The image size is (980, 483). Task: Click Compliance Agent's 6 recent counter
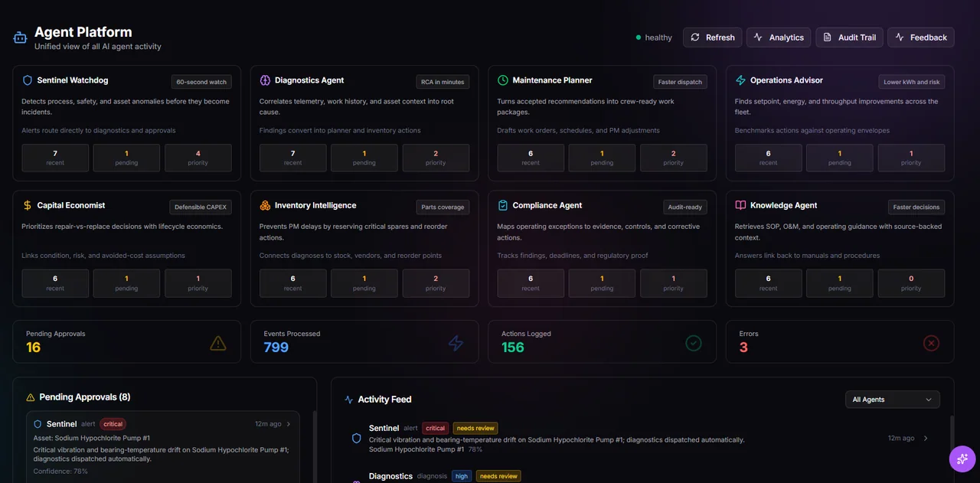tap(531, 283)
